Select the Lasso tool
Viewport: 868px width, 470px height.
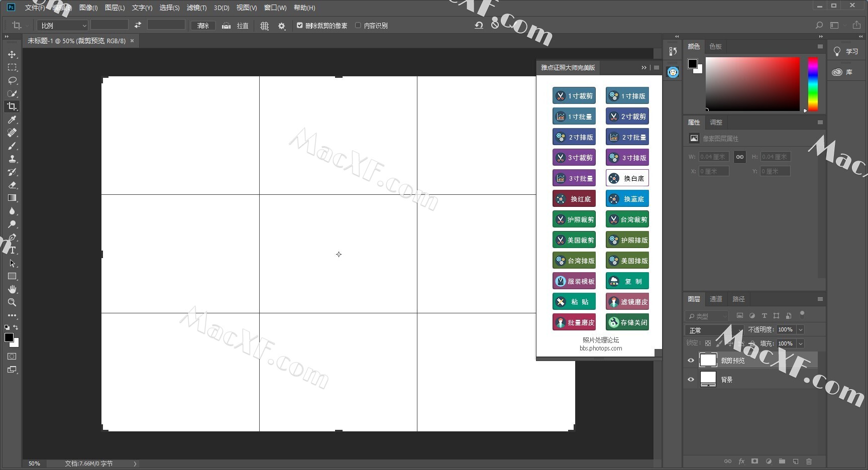tap(12, 80)
